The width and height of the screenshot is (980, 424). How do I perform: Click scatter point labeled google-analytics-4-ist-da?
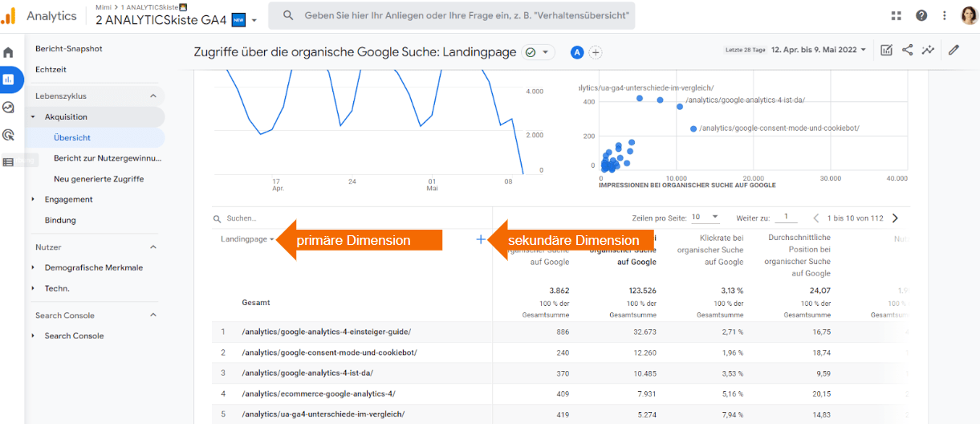pyautogui.click(x=679, y=107)
